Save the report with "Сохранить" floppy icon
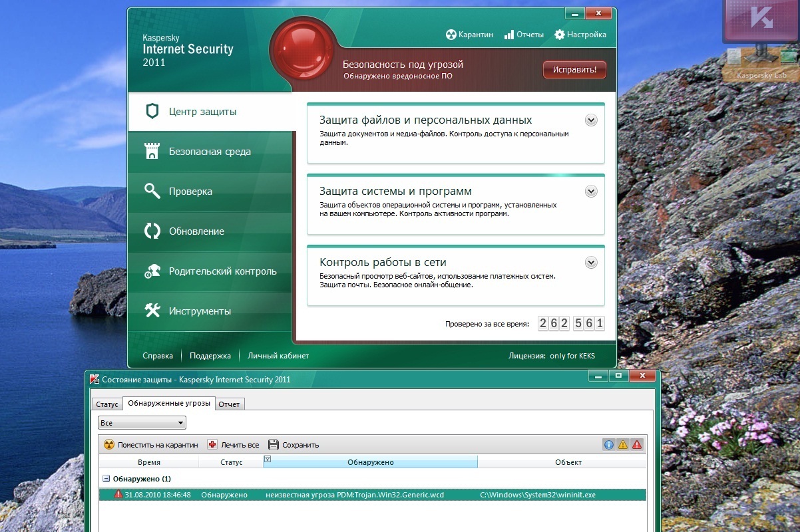 click(274, 445)
